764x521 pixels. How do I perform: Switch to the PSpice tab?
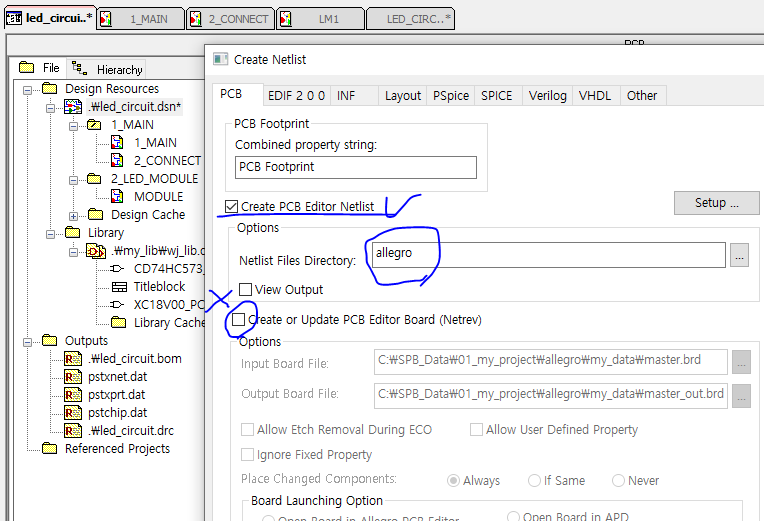point(451,96)
